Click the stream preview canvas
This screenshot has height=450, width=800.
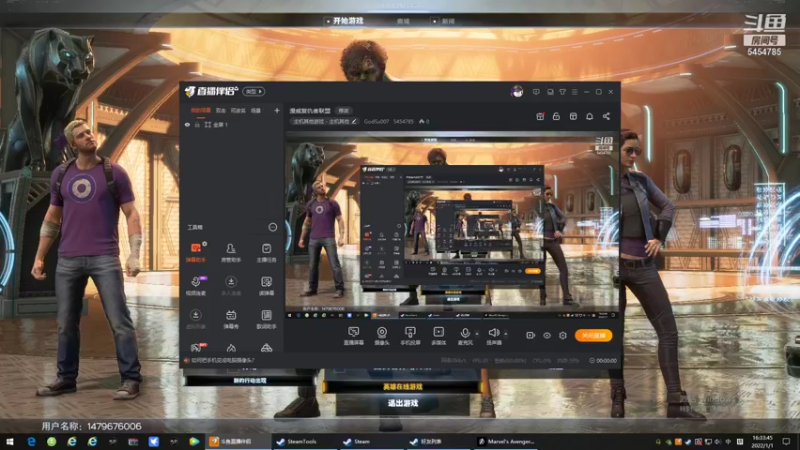[x=452, y=228]
